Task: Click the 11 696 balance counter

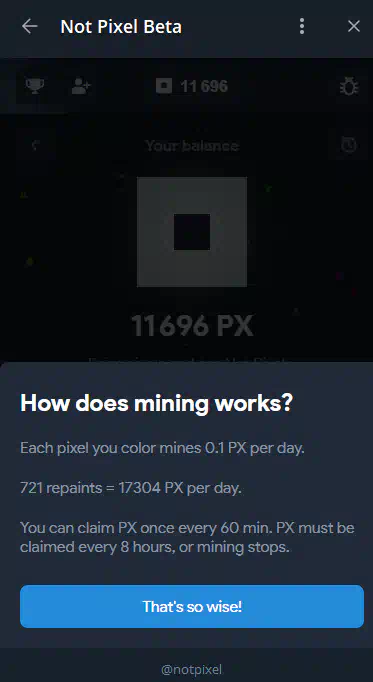Action: pyautogui.click(x=204, y=86)
